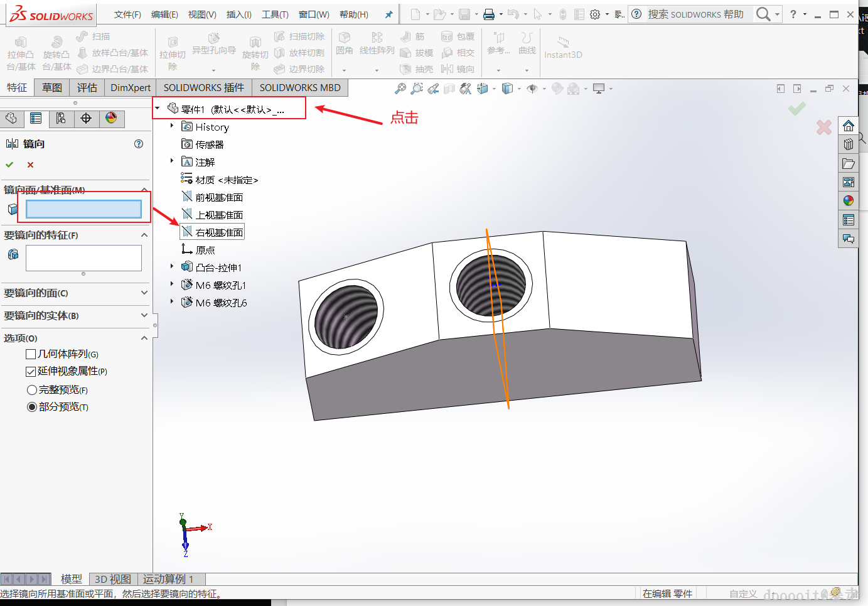Open the PropertyManager panel icon

click(x=36, y=118)
